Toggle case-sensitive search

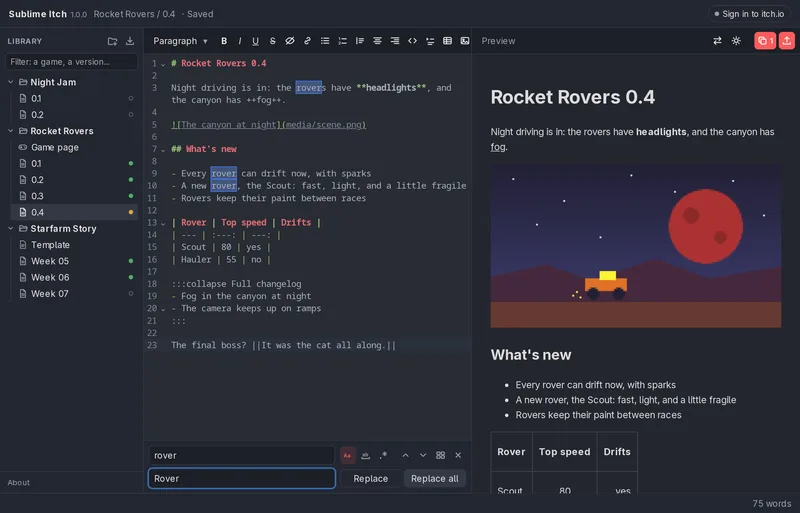[347, 455]
